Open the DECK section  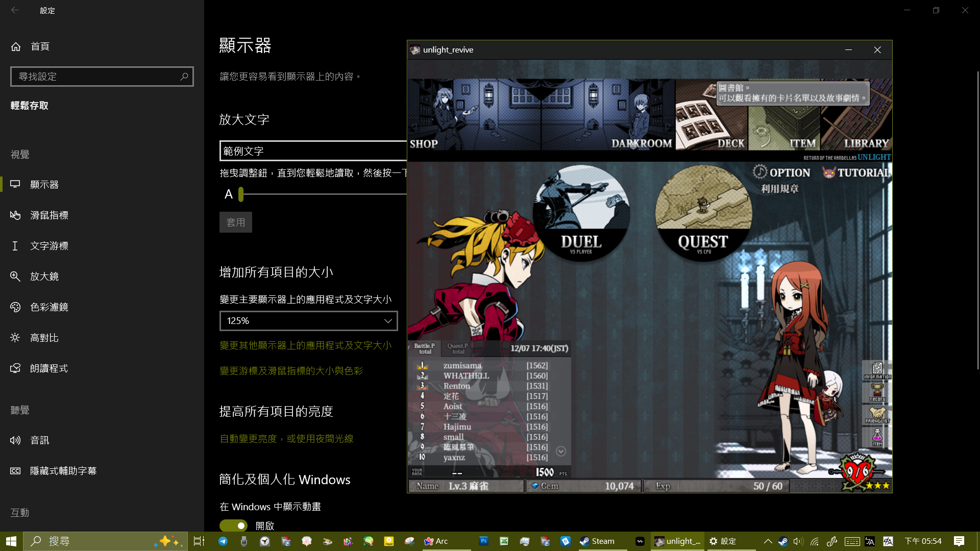pos(712,115)
